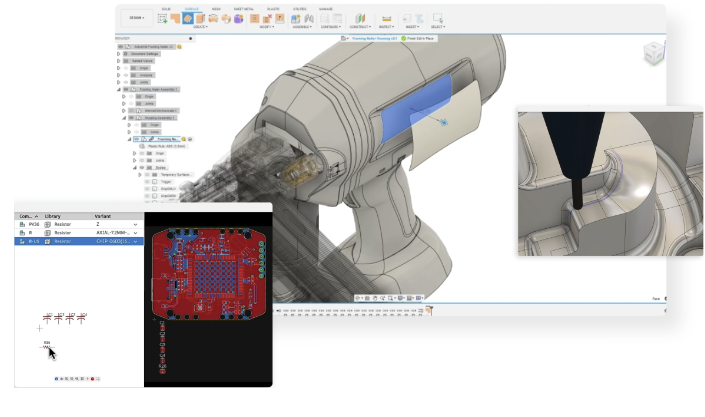
Task: Click the purple Create Form icon
Action: click(x=240, y=17)
